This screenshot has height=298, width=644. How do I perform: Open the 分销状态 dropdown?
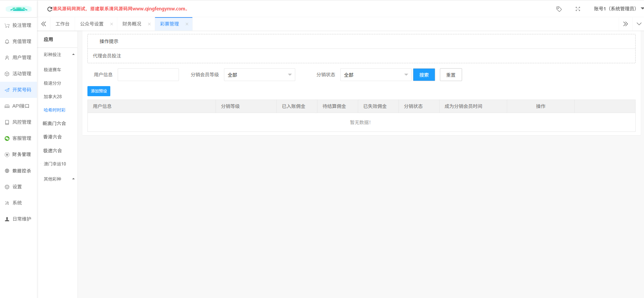[x=376, y=75]
